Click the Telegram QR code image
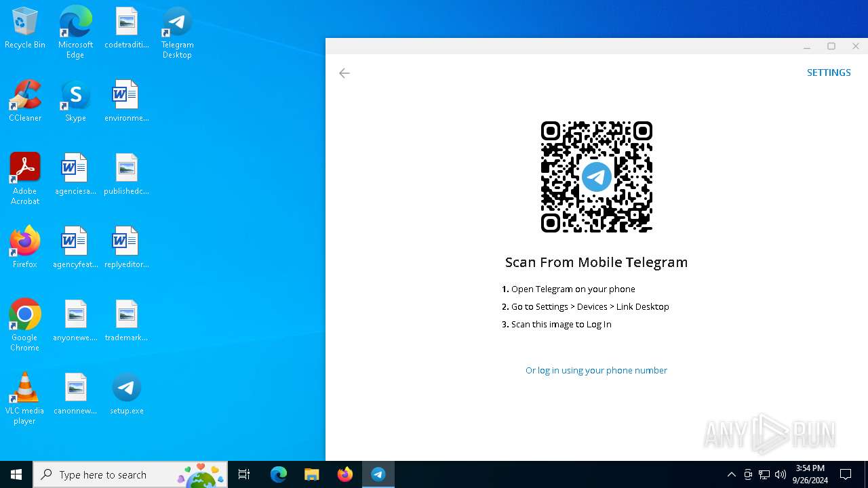868x488 pixels. [x=597, y=177]
